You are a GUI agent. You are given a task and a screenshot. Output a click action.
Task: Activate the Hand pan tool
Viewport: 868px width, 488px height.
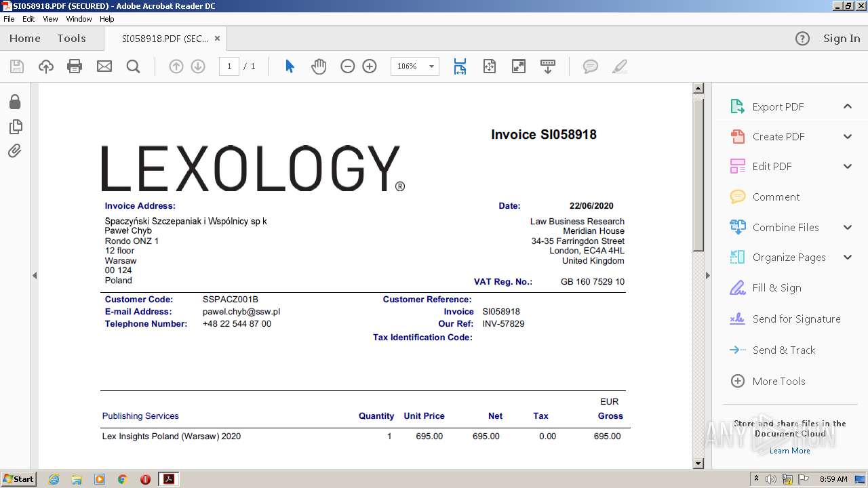[x=319, y=66]
